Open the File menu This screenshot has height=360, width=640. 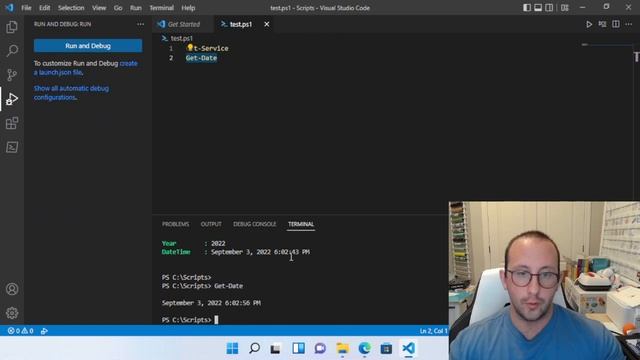click(26, 8)
